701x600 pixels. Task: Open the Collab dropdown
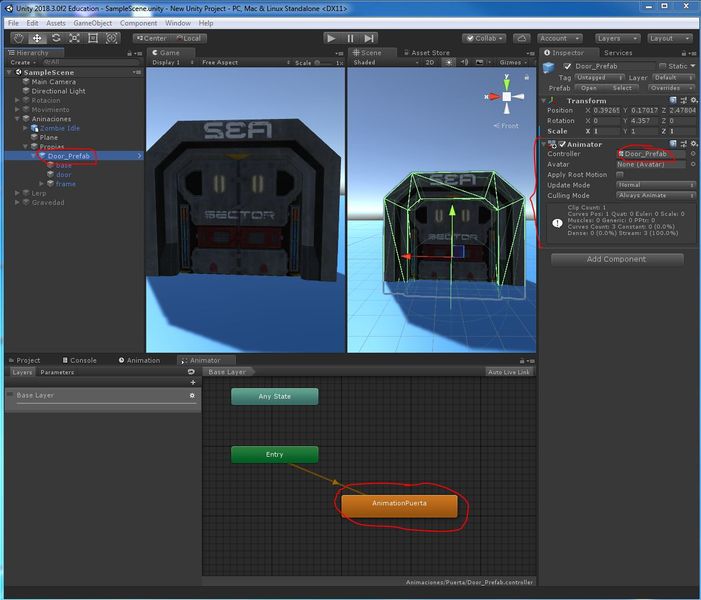pyautogui.click(x=484, y=38)
